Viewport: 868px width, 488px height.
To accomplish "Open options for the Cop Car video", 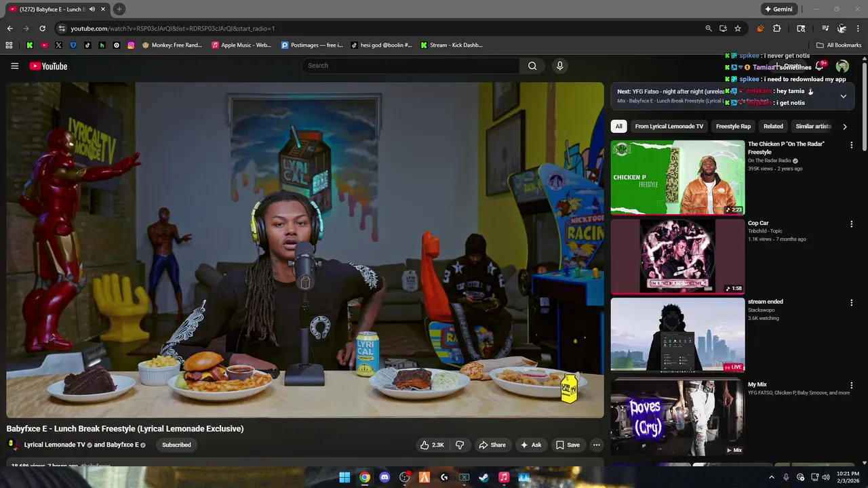I will pos(852,224).
